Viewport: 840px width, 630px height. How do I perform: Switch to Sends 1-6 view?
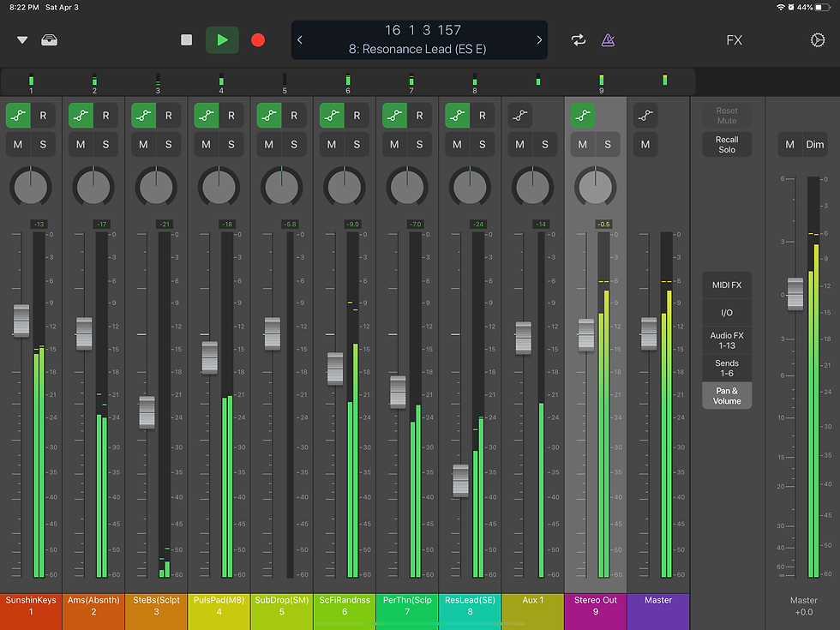point(727,368)
